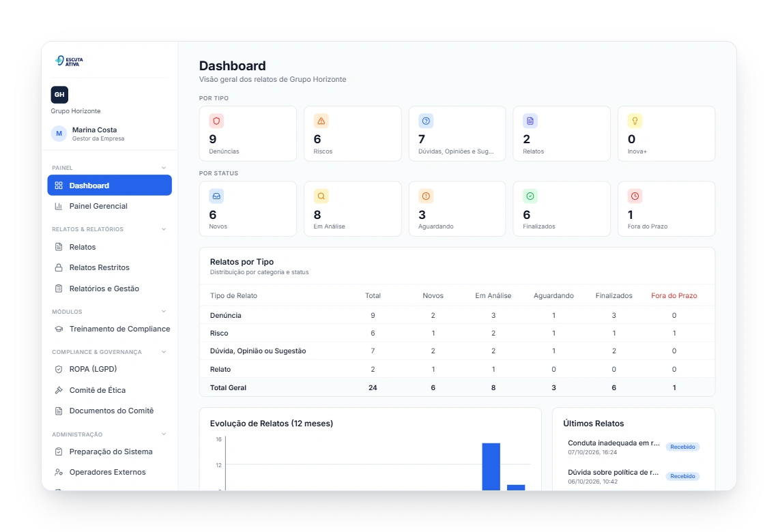Click the Dashboard grid icon in sidebar
This screenshot has width=778, height=532.
[59, 186]
